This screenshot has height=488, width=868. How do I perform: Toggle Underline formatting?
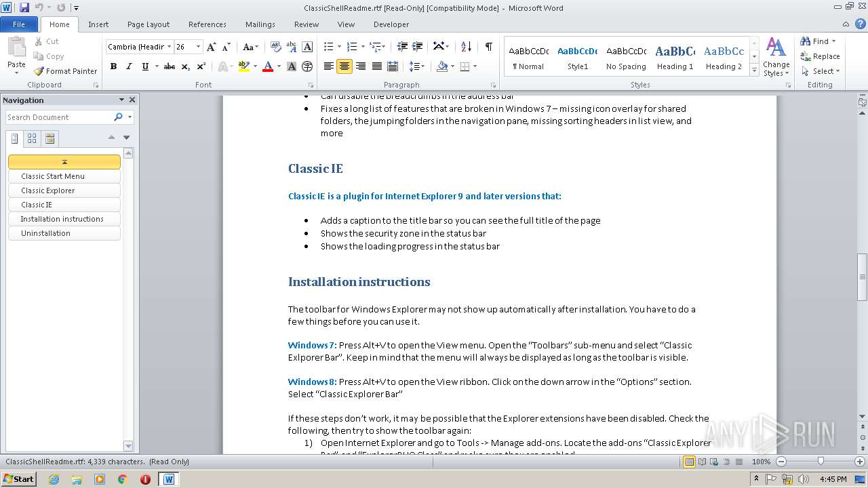[145, 66]
